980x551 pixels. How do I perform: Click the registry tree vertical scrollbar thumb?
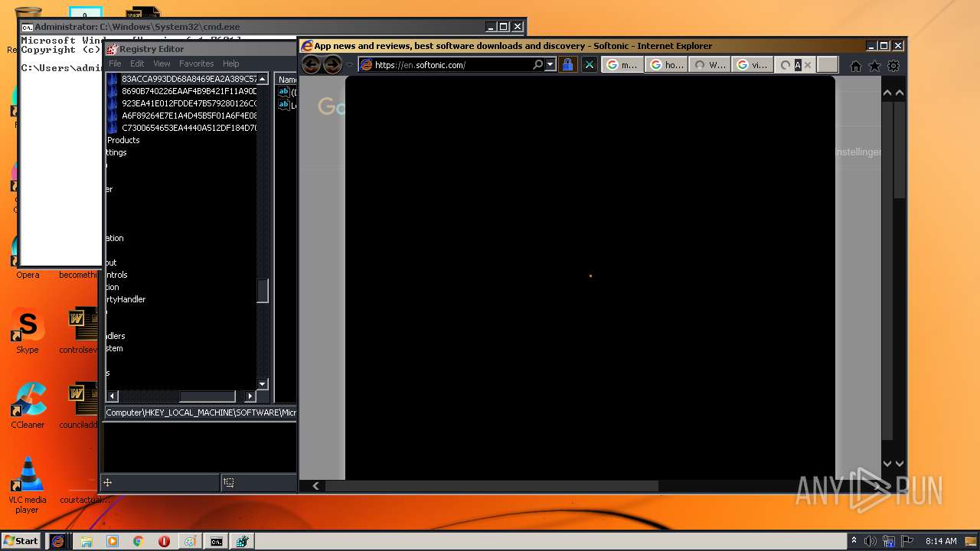coord(263,290)
